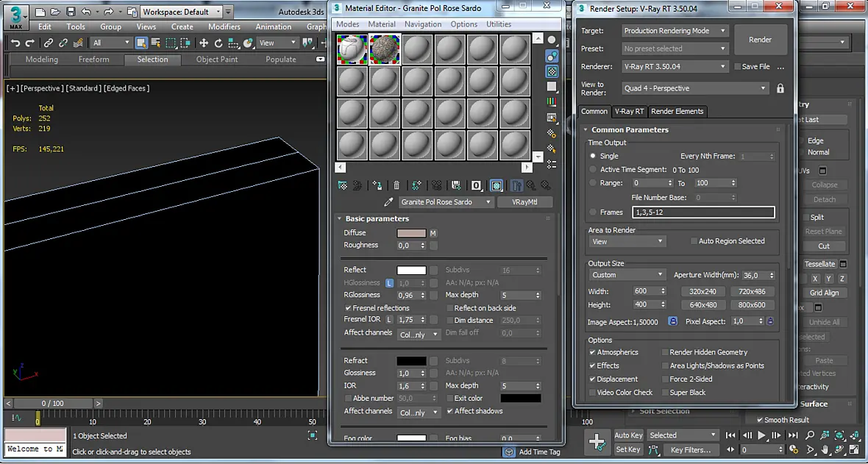Open the Utilities menu in the Material Editor

click(x=499, y=24)
